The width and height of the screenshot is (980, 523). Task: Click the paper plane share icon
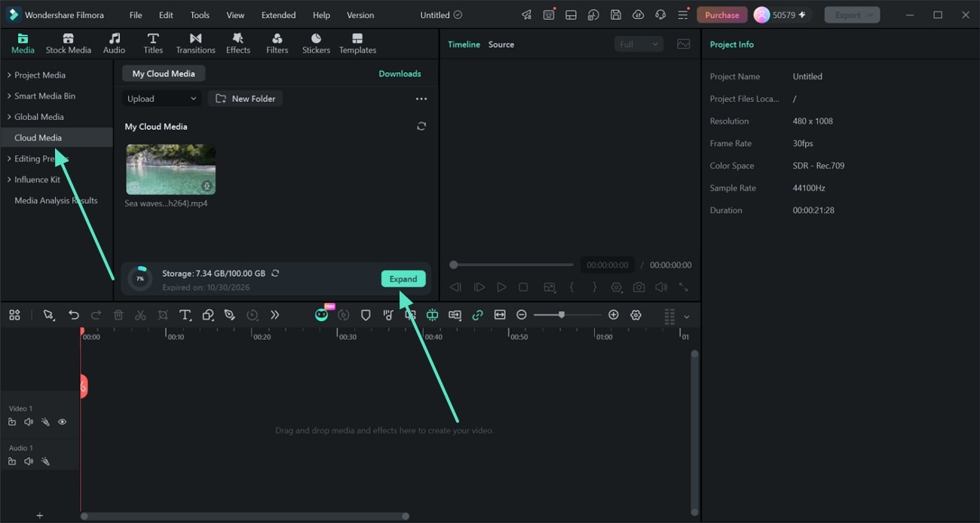coord(526,15)
